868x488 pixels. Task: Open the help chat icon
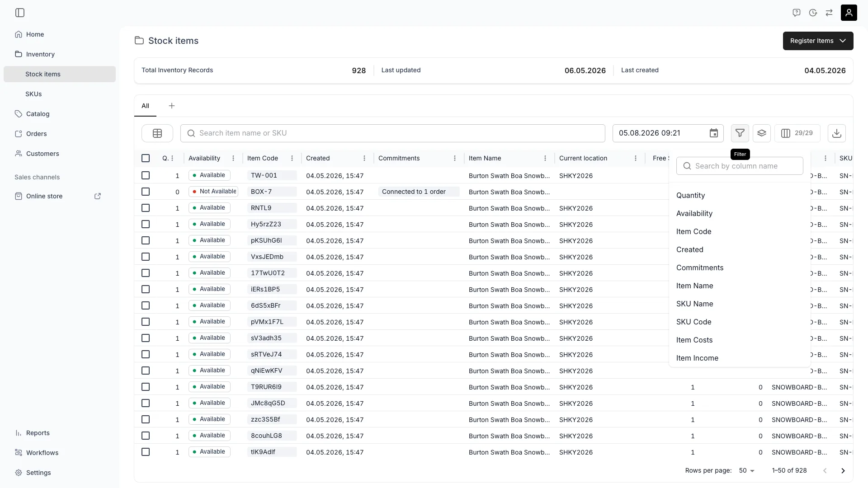tap(797, 13)
